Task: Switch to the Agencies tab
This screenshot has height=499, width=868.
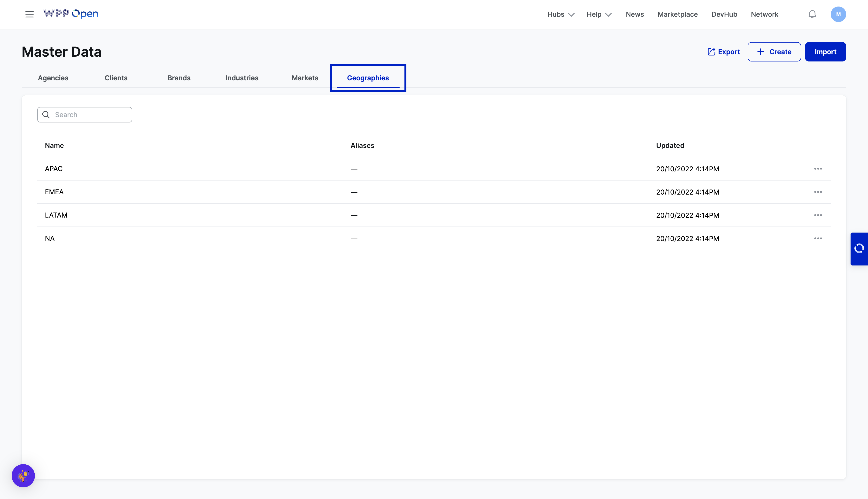Action: coord(53,78)
